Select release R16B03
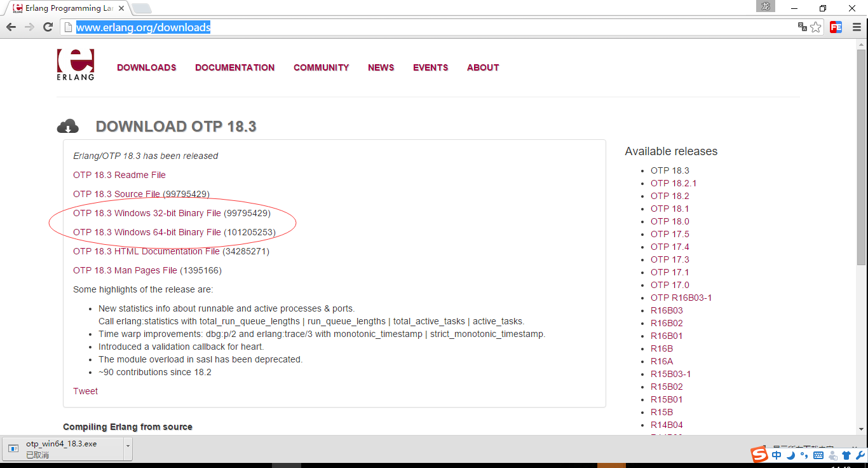This screenshot has width=868, height=468. [x=667, y=310]
